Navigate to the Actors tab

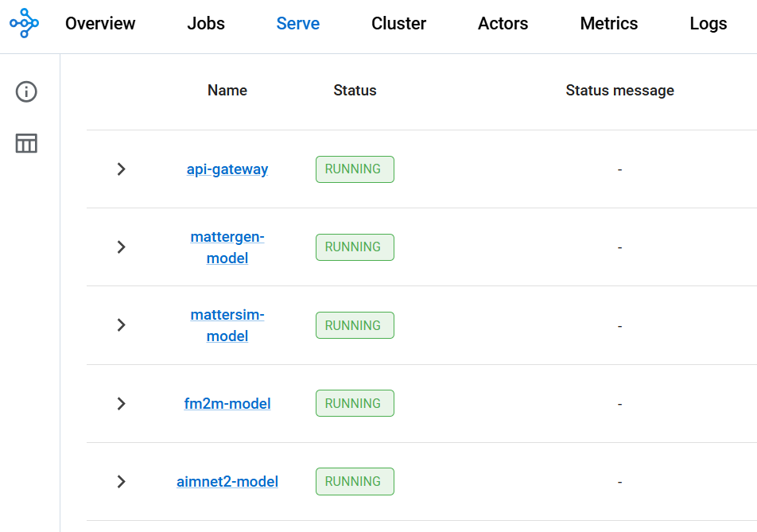[503, 23]
